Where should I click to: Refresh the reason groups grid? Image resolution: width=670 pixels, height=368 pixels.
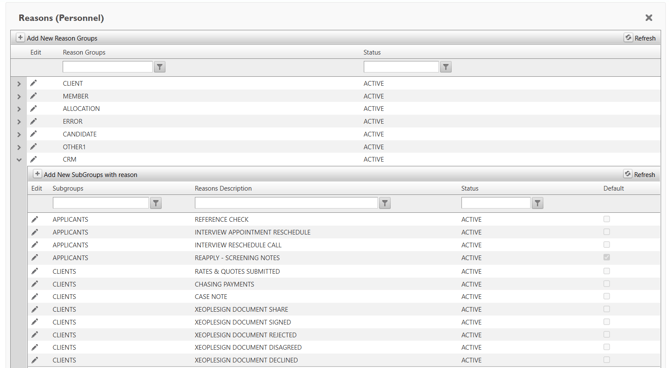click(640, 38)
